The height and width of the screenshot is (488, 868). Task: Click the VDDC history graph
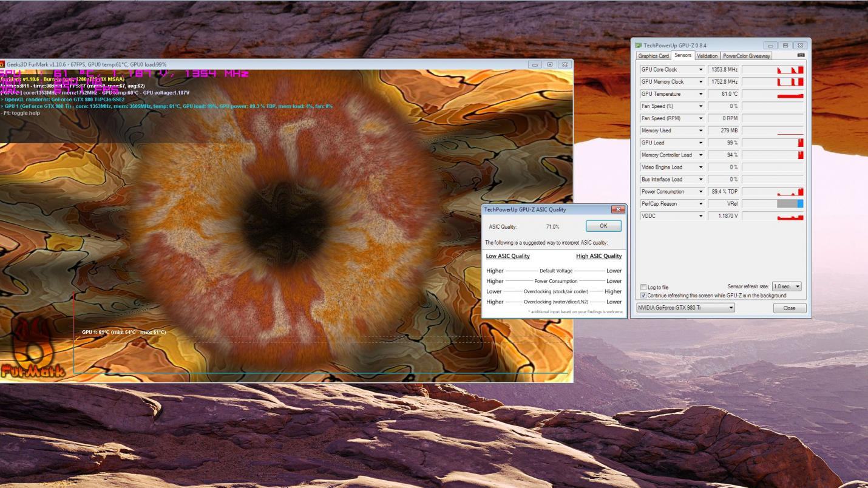tap(773, 215)
